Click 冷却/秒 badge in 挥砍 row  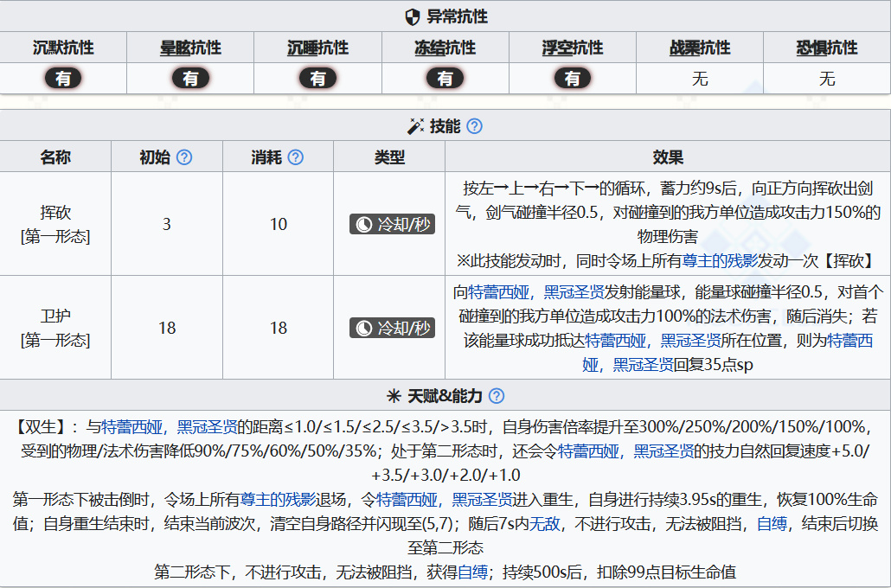click(392, 224)
